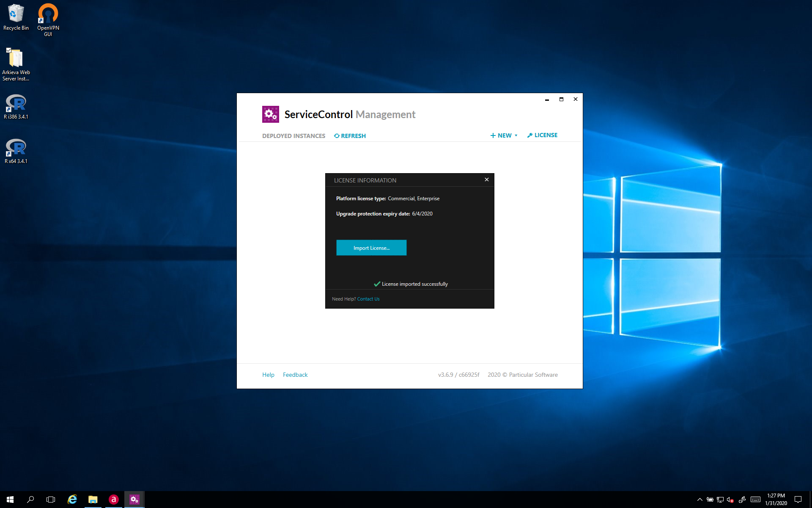812x508 pixels.
Task: Click the Import License button
Action: pos(371,248)
